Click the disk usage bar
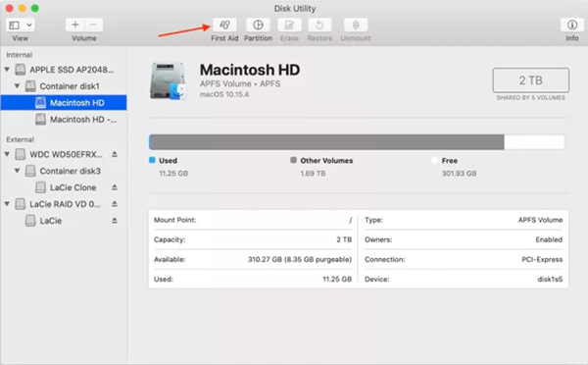 pyautogui.click(x=357, y=142)
